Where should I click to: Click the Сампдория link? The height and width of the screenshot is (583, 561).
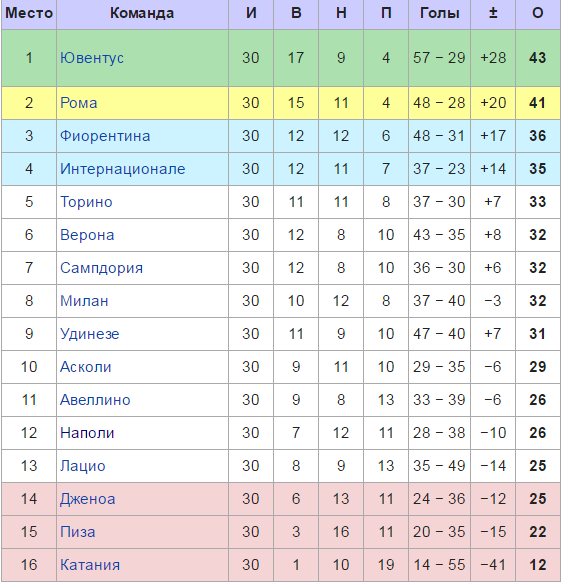101,268
